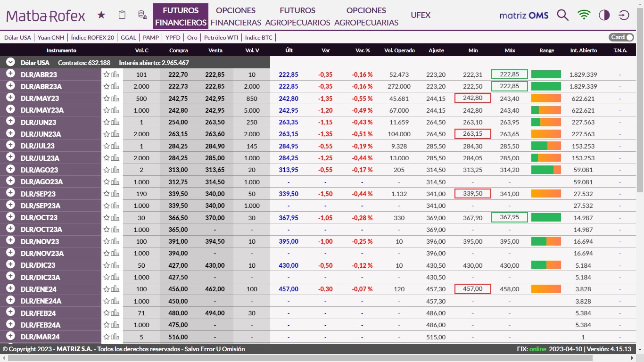
Task: Open the clipboard orders icon
Action: coord(122,15)
